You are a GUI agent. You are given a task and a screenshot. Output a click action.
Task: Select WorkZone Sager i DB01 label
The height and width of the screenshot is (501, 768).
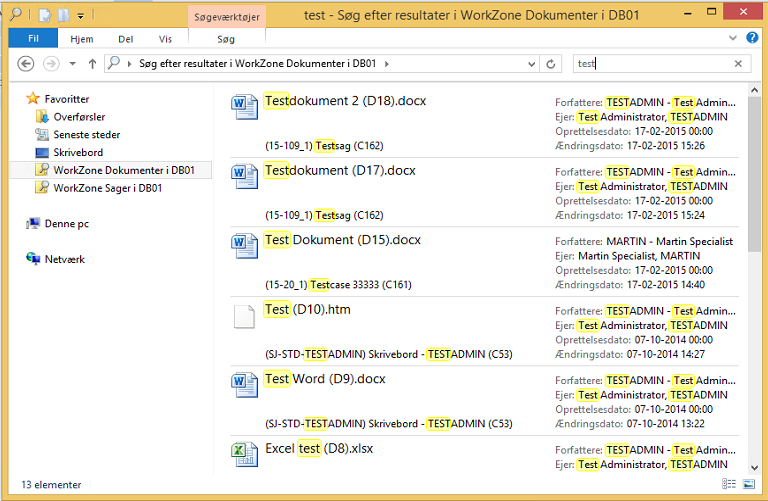107,188
